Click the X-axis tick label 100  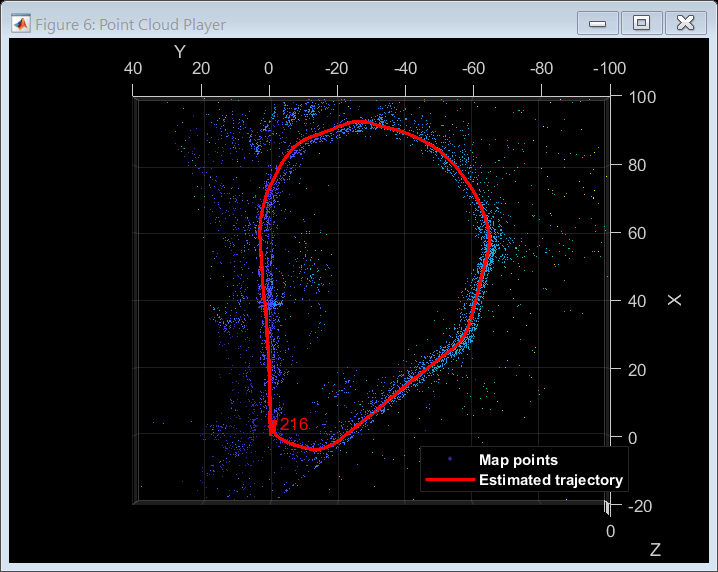tap(640, 97)
